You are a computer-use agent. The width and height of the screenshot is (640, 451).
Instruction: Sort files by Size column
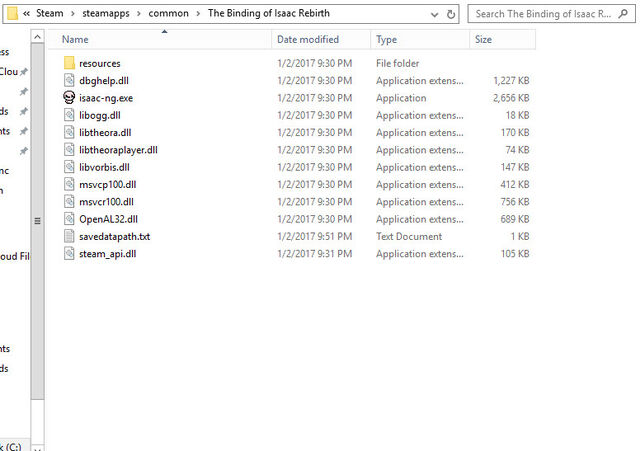click(502, 40)
